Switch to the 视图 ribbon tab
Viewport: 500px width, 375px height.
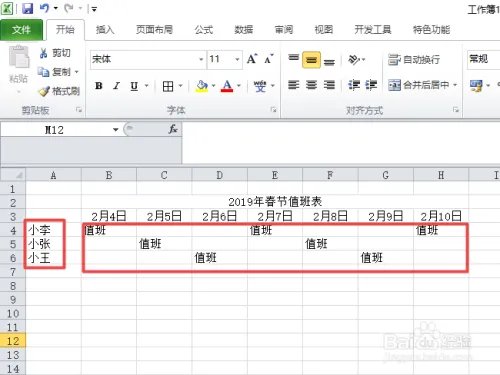[324, 30]
